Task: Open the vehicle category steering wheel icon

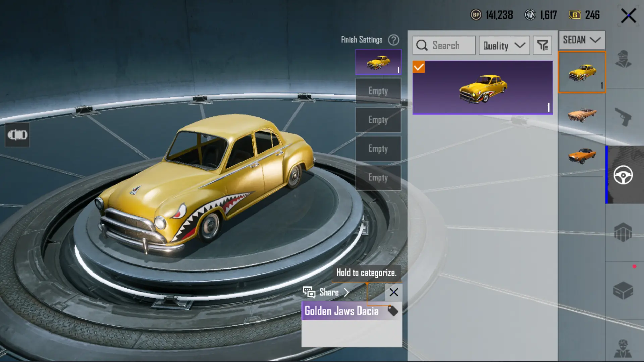Action: [x=623, y=175]
